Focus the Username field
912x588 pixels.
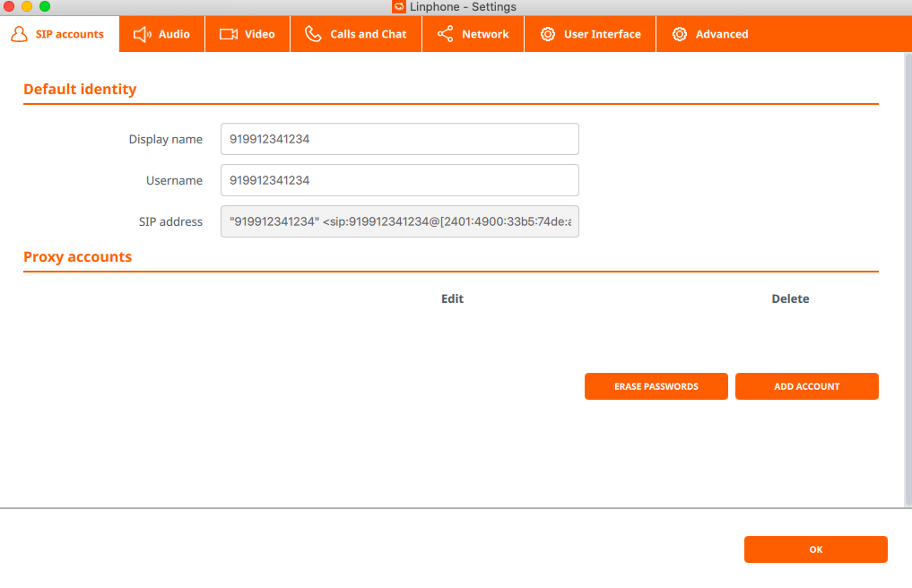tap(400, 180)
